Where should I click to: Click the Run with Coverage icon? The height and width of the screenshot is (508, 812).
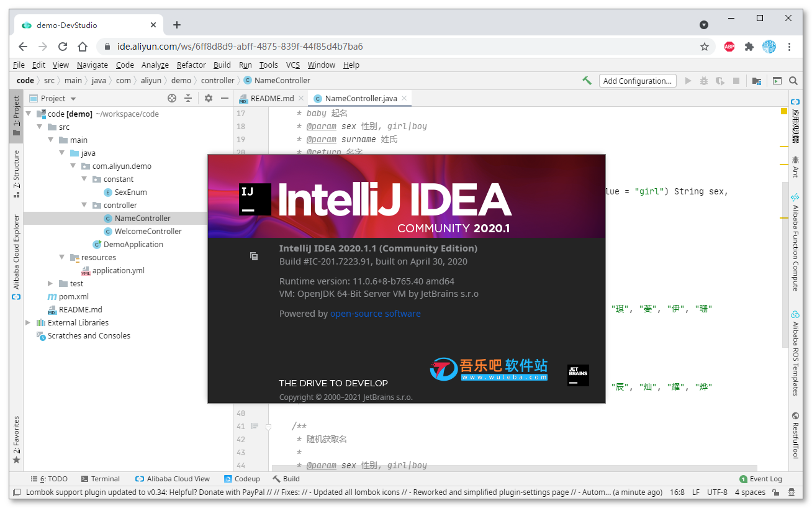[720, 81]
